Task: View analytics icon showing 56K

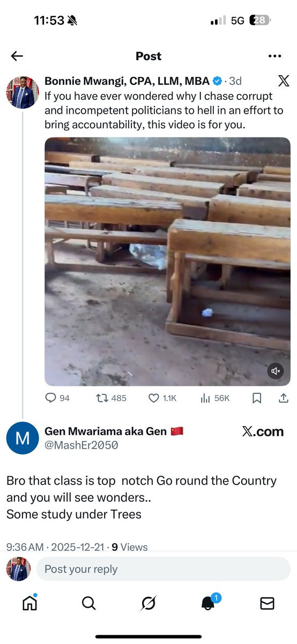Action: click(x=214, y=398)
